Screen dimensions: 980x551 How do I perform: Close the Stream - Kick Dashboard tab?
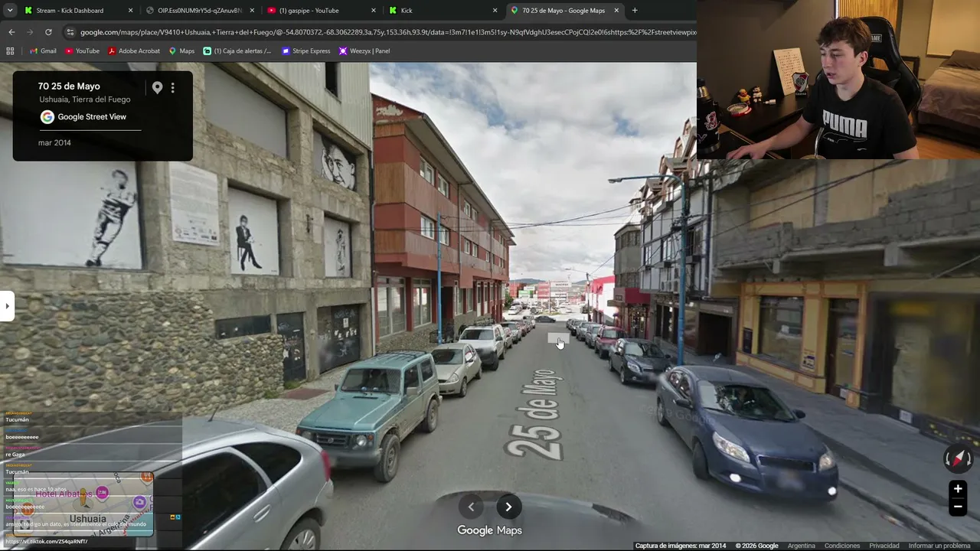130,11
